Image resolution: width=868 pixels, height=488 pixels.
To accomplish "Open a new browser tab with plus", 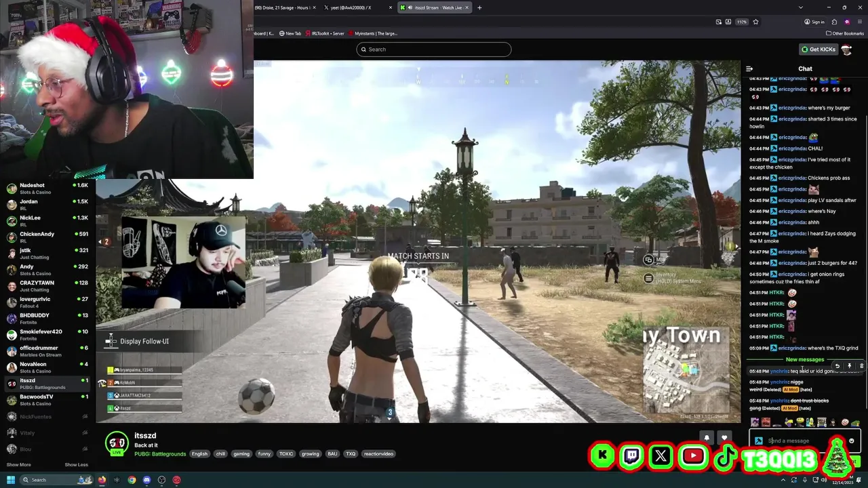I will (479, 7).
